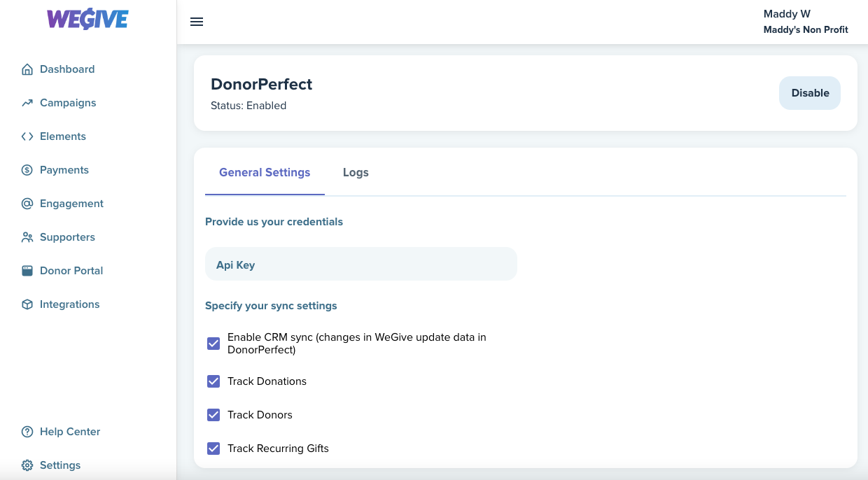868x480 pixels.
Task: Click the Payments dollar icon
Action: 27,170
